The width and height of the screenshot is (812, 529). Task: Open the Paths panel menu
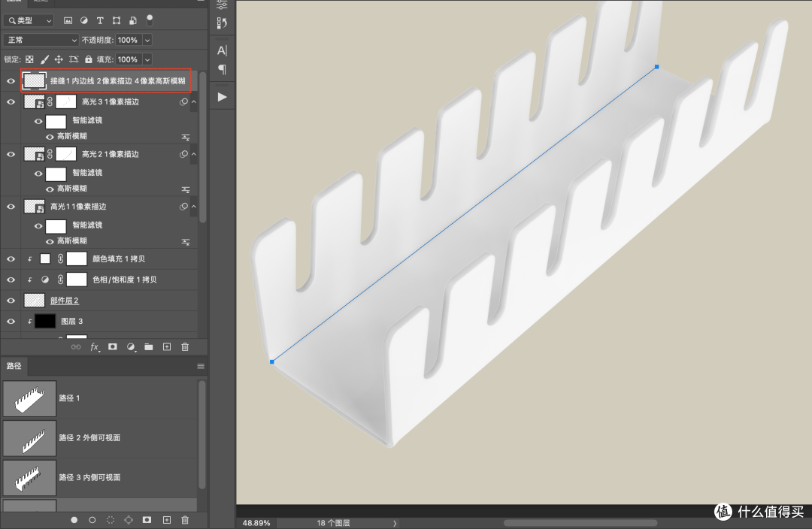click(201, 367)
